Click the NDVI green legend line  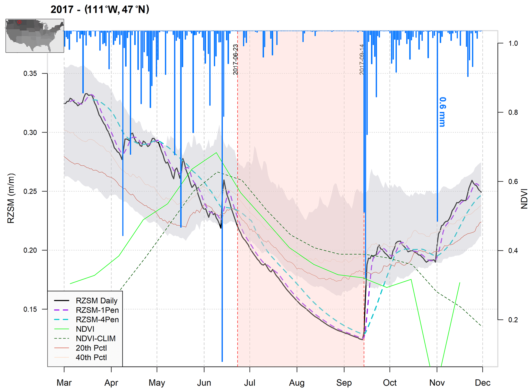[x=62, y=329]
